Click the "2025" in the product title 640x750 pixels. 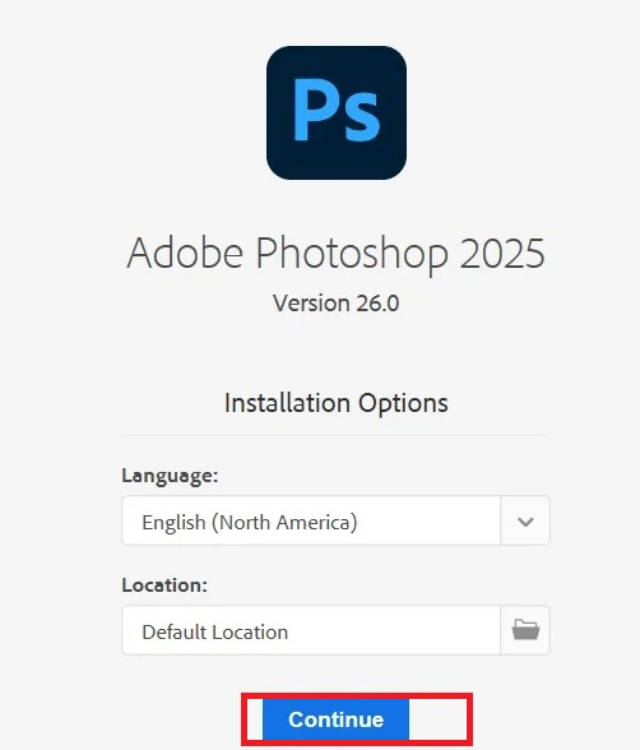[502, 253]
